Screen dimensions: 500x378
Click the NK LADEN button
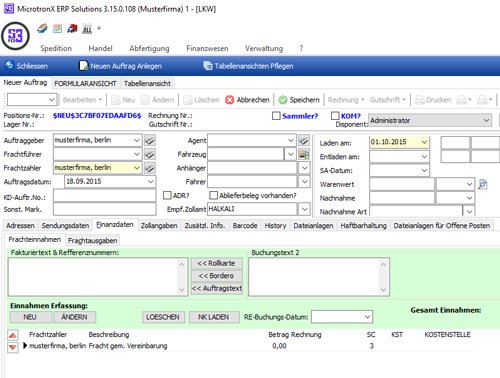point(214,317)
